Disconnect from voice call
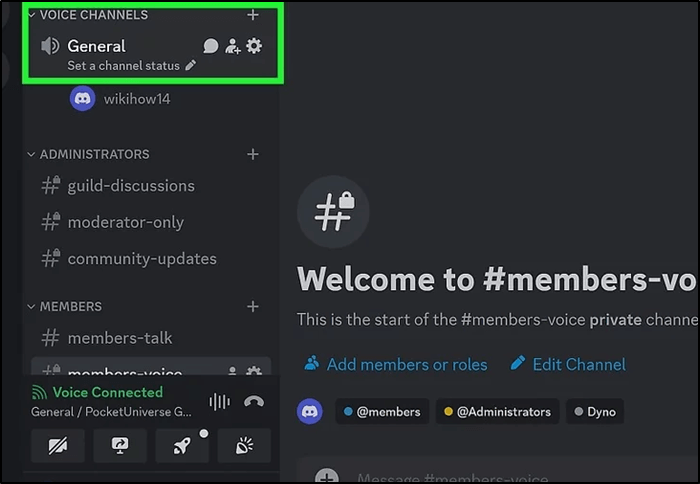The height and width of the screenshot is (484, 700). [254, 402]
